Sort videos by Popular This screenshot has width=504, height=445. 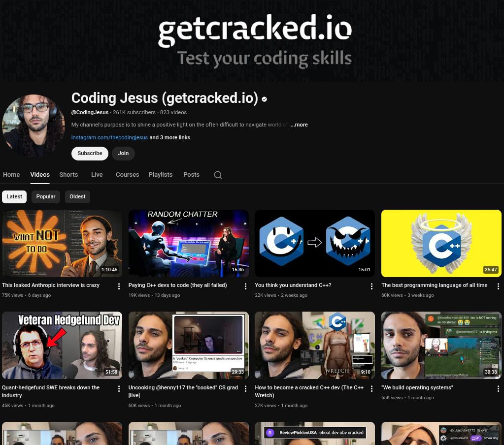coord(46,196)
